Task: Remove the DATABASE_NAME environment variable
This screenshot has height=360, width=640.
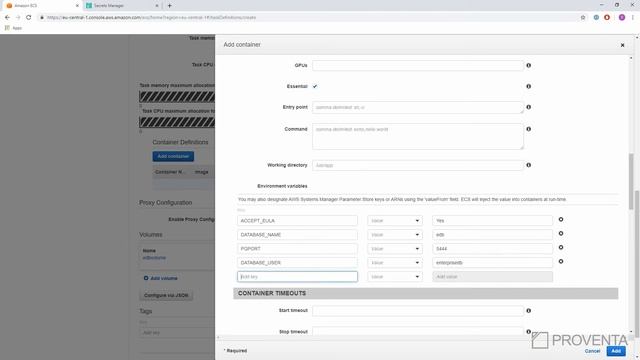Action: pos(561,233)
